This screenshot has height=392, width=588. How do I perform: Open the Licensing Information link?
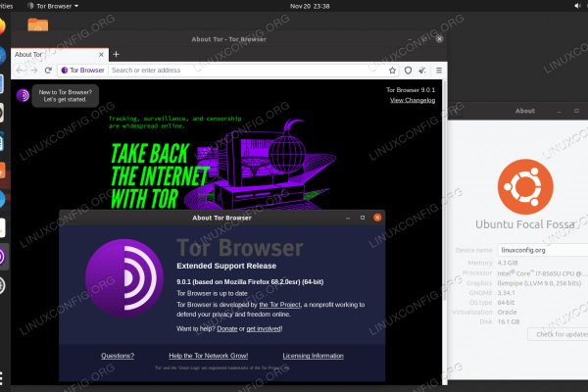click(x=313, y=356)
